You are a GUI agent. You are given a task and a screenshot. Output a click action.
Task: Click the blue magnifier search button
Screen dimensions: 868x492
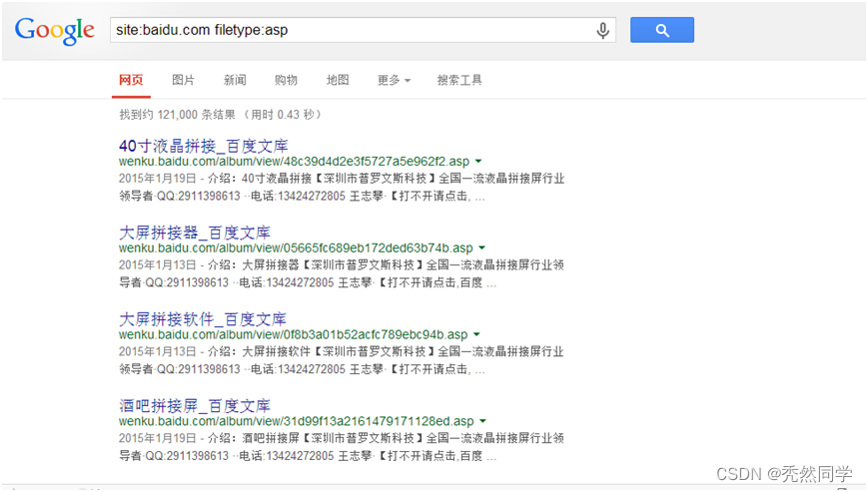662,30
